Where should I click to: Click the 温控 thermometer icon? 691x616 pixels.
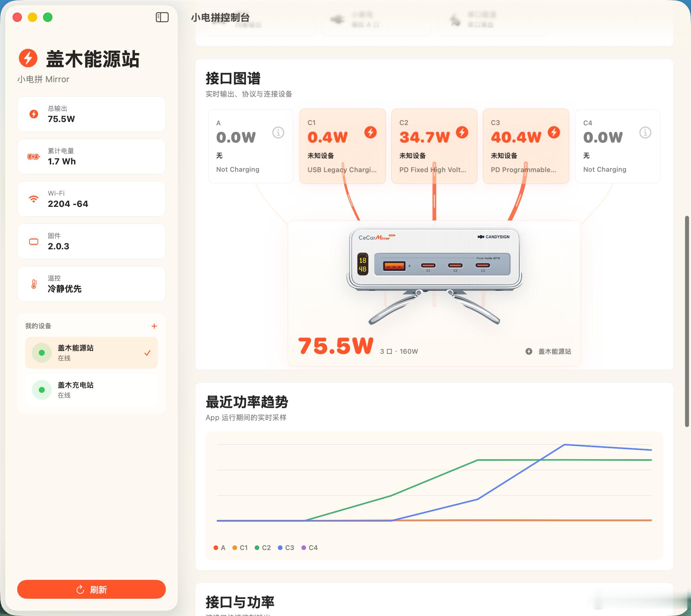(x=34, y=284)
